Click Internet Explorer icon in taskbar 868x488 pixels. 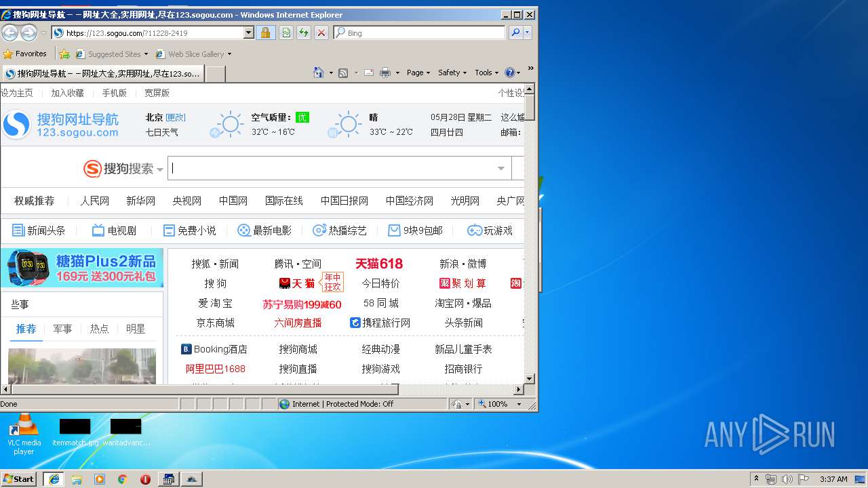point(54,479)
